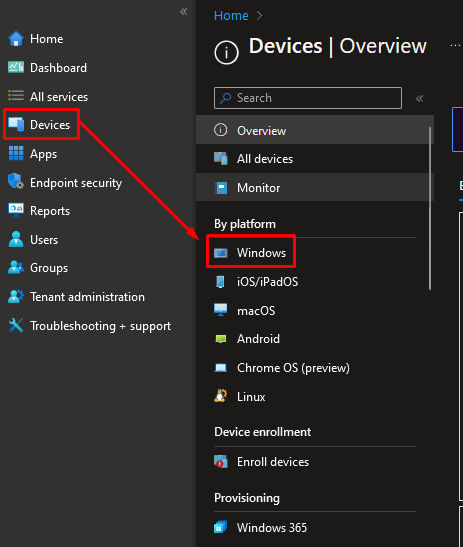Click the Users person icon
Image resolution: width=463 pixels, height=547 pixels.
tap(16, 239)
